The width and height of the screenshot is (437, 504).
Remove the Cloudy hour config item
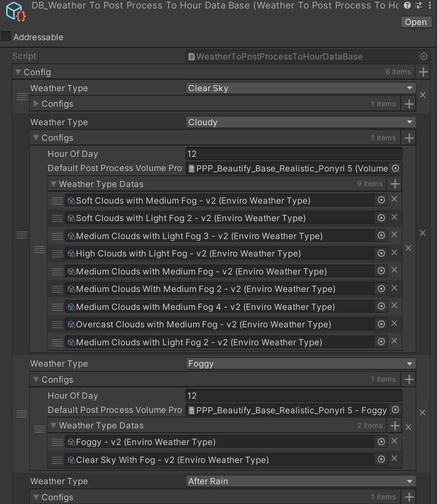(x=408, y=248)
